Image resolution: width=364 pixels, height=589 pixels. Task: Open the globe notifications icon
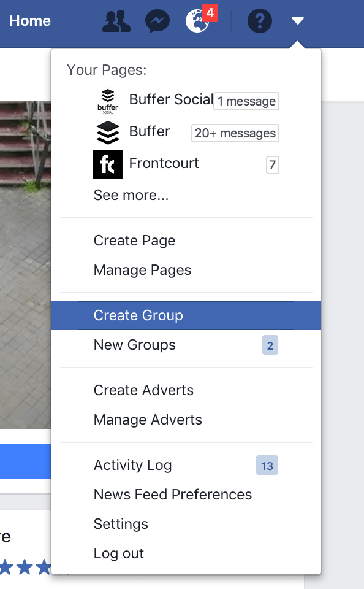(197, 21)
